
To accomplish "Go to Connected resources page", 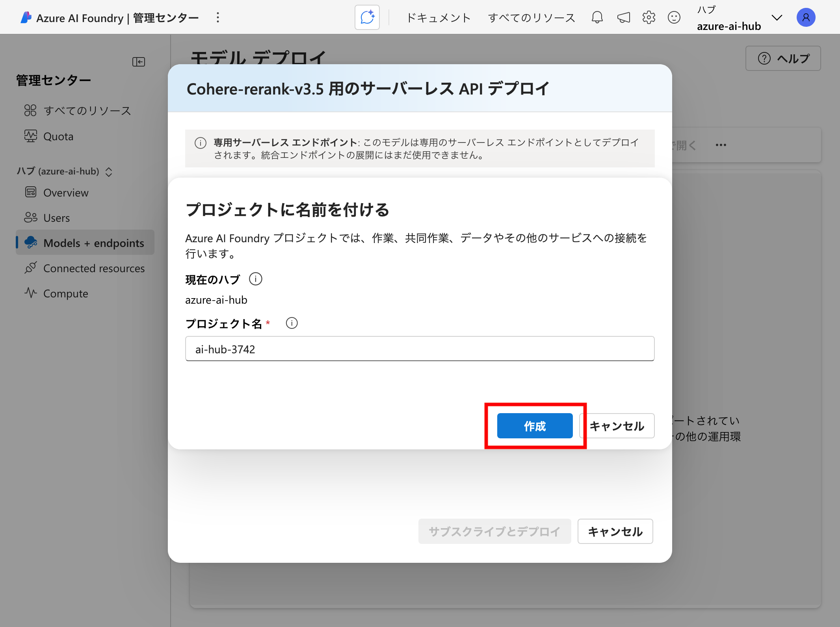I will pyautogui.click(x=94, y=268).
